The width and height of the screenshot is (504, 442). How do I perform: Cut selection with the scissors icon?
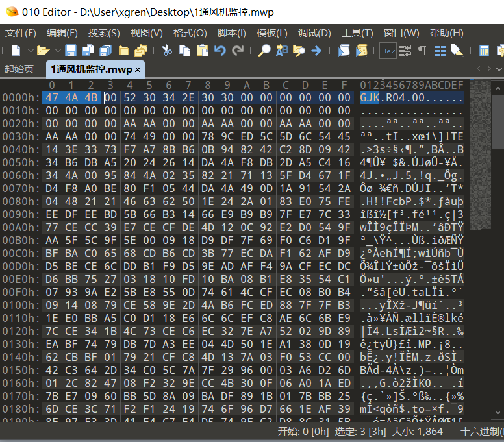point(167,51)
